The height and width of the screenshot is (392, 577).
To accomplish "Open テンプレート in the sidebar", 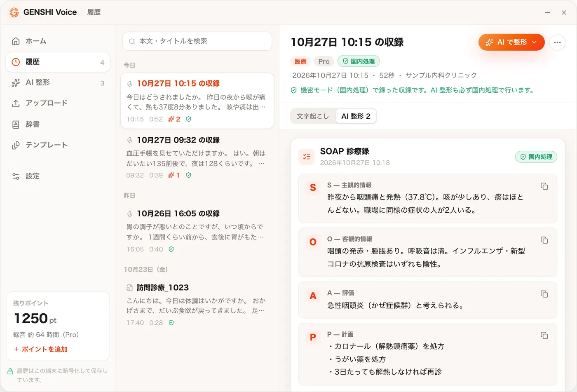I will pyautogui.click(x=58, y=145).
